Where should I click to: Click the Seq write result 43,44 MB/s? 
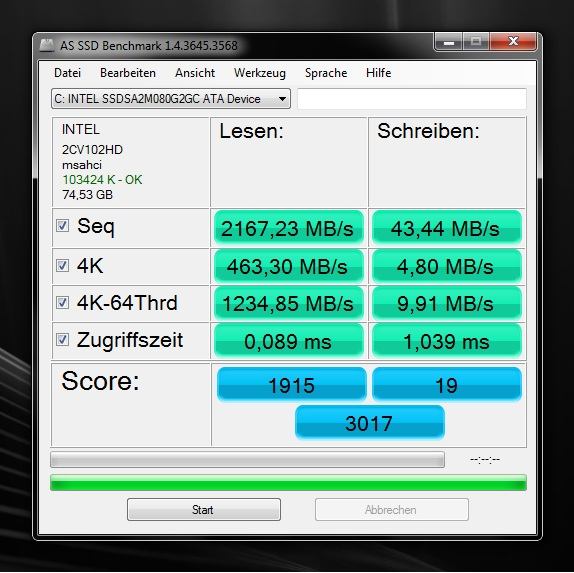447,228
